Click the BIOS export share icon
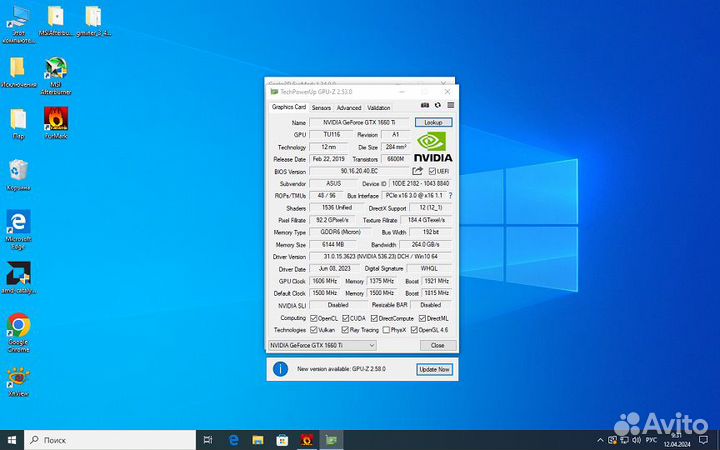720x450 pixels. point(417,171)
